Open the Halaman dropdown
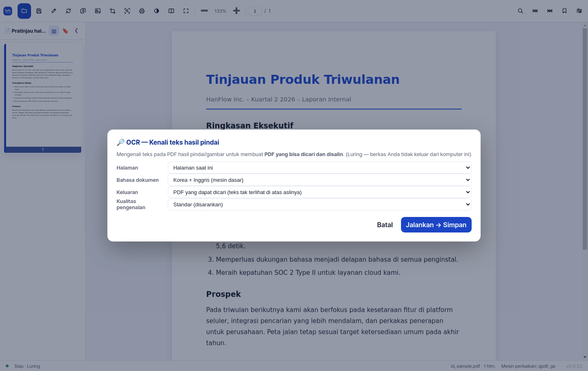Image resolution: width=588 pixels, height=371 pixels. (x=320, y=168)
